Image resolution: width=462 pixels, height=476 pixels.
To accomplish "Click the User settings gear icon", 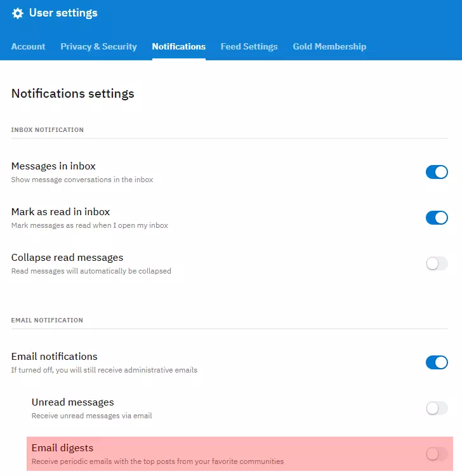I will [18, 13].
